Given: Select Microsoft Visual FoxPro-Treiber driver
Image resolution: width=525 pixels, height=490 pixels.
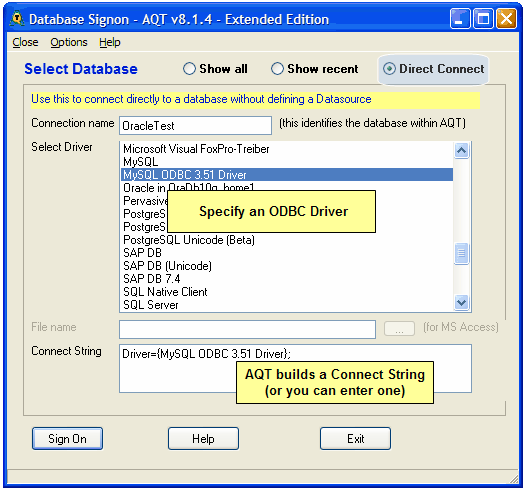Looking at the screenshot, I should tap(287, 149).
